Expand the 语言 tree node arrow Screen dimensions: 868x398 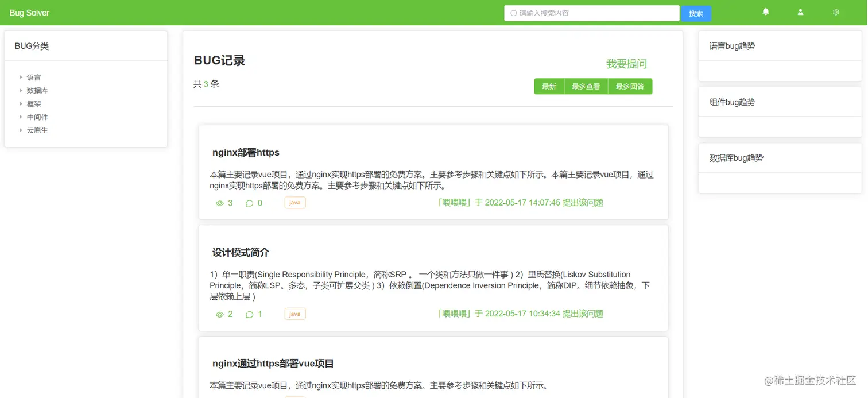(21, 77)
